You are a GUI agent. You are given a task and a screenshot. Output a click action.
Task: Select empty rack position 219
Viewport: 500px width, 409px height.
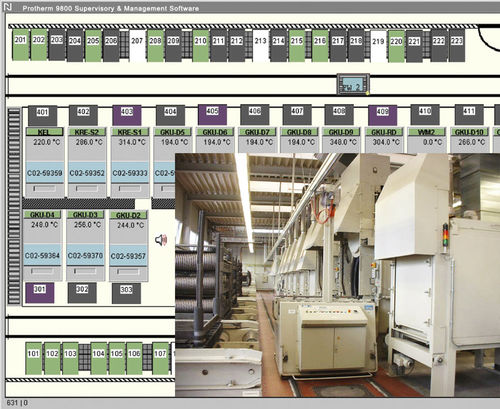tap(378, 46)
